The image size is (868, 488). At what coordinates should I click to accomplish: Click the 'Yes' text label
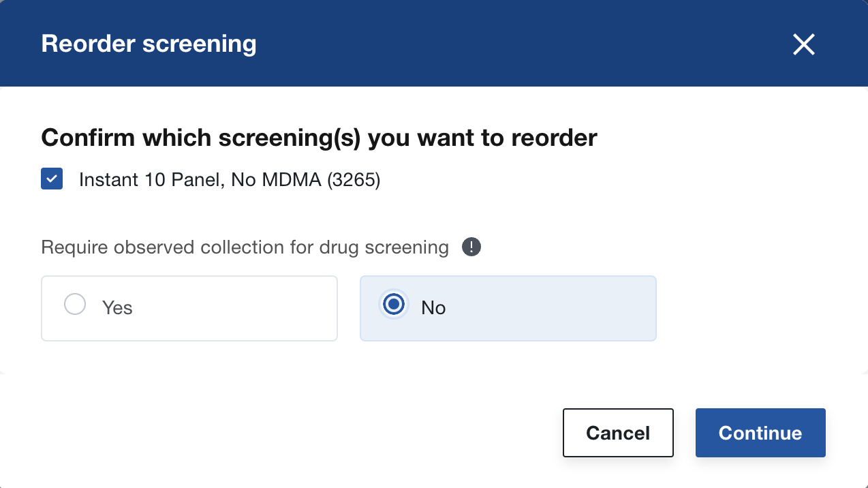117,308
